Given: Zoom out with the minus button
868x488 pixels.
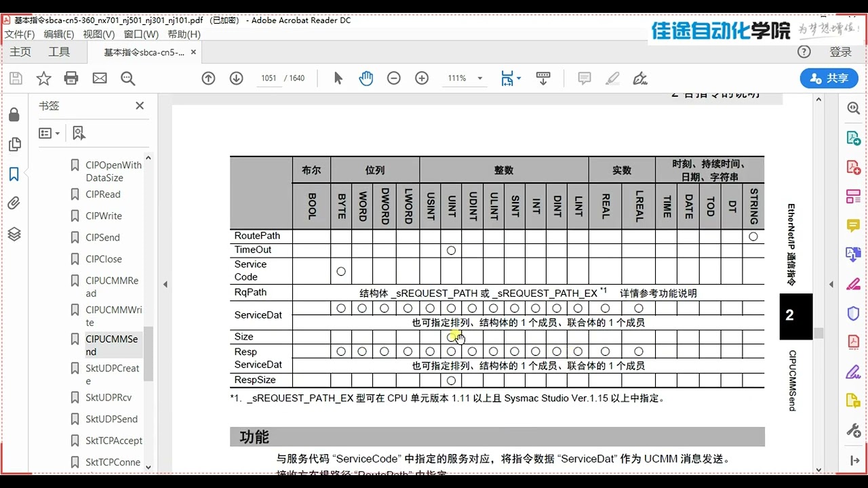Looking at the screenshot, I should [394, 79].
